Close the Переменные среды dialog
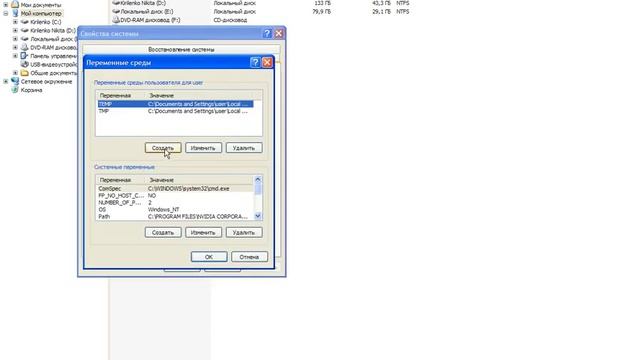 pyautogui.click(x=267, y=62)
